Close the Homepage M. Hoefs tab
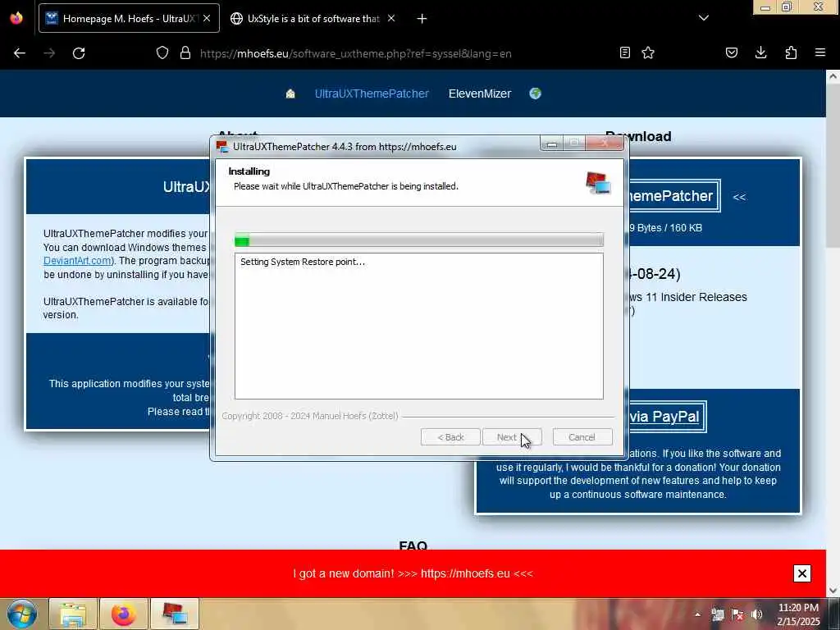Image resolution: width=840 pixels, height=630 pixels. tap(207, 18)
